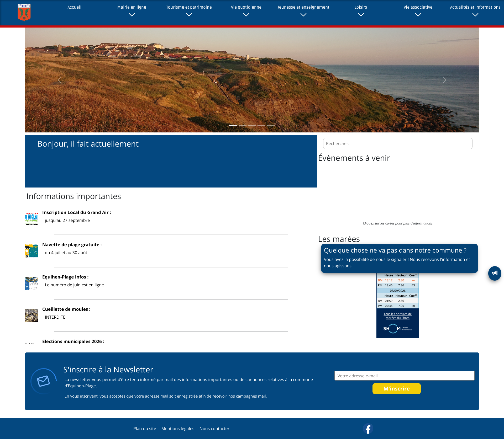The height and width of the screenshot is (439, 504).
Task: Click the 06/09/2026 tide date row
Action: [x=398, y=291]
